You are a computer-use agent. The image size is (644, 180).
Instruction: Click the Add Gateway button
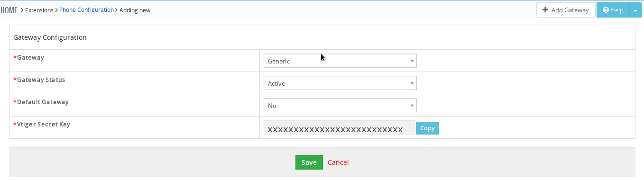[x=566, y=10]
